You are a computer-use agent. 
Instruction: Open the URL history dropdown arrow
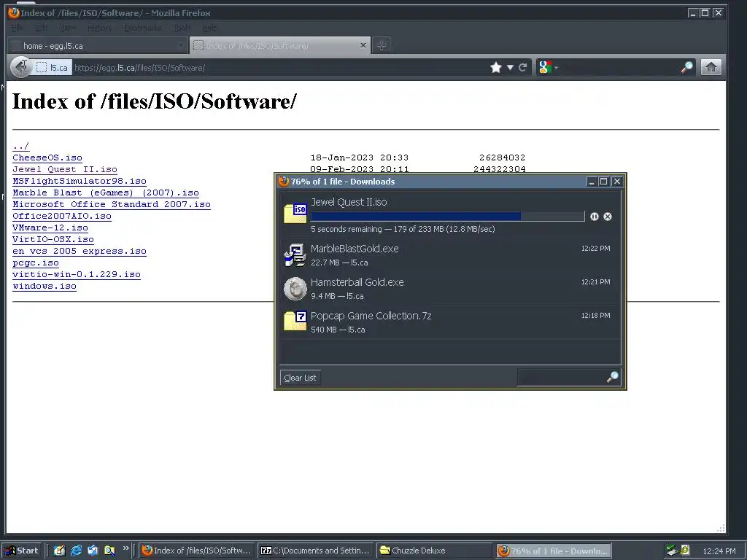coord(510,68)
